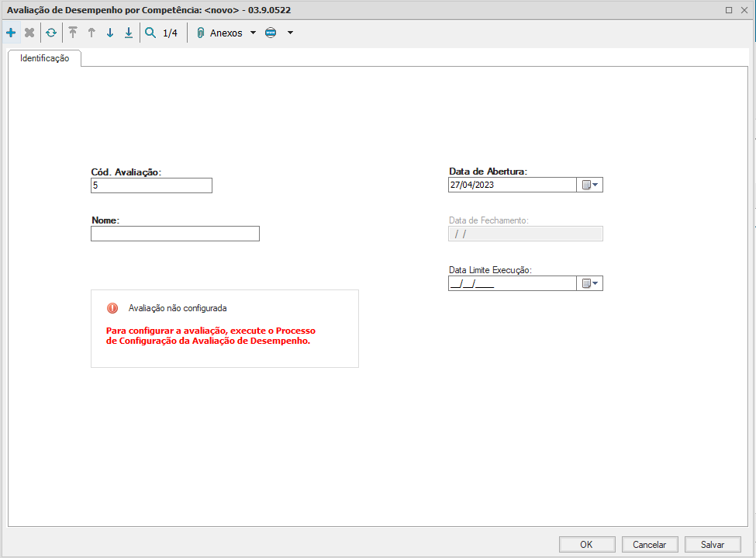This screenshot has width=756, height=558.
Task: Click the Salvar button
Action: click(713, 545)
